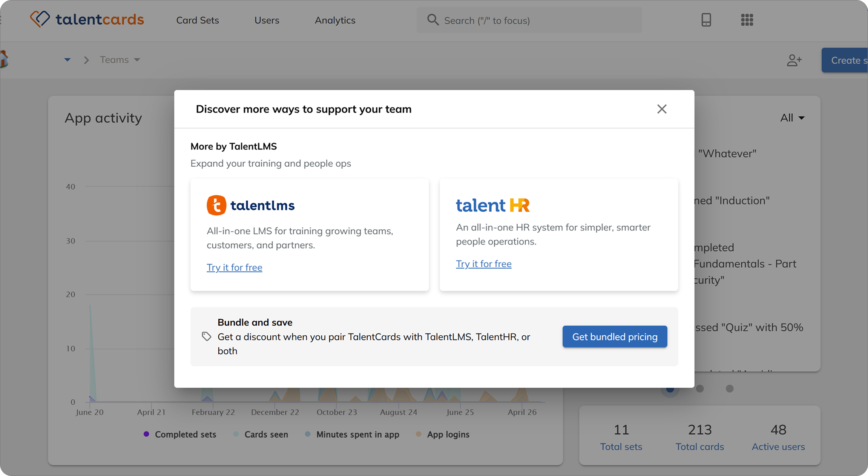Click the add user icon
The width and height of the screenshot is (868, 476).
pyautogui.click(x=794, y=60)
